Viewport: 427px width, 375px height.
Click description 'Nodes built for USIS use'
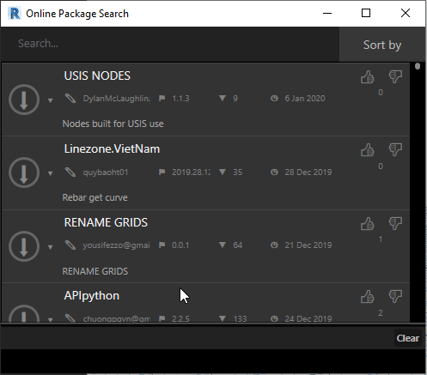tap(113, 124)
